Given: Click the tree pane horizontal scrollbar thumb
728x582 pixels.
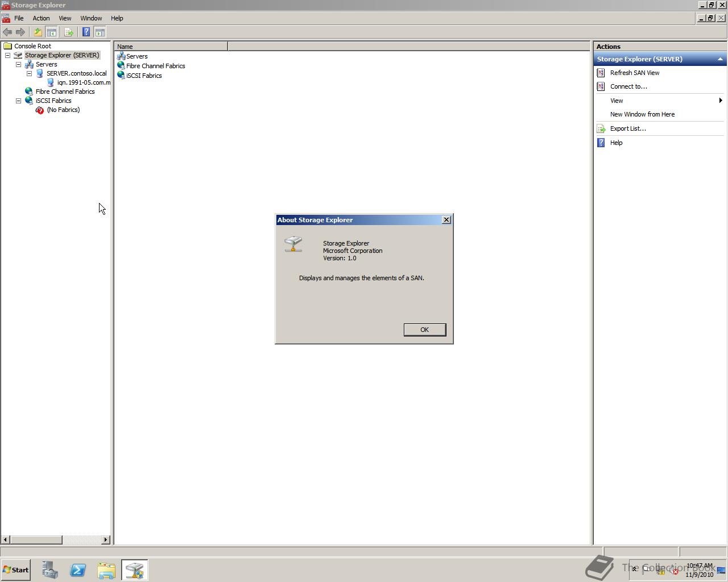Looking at the screenshot, I should 36,539.
